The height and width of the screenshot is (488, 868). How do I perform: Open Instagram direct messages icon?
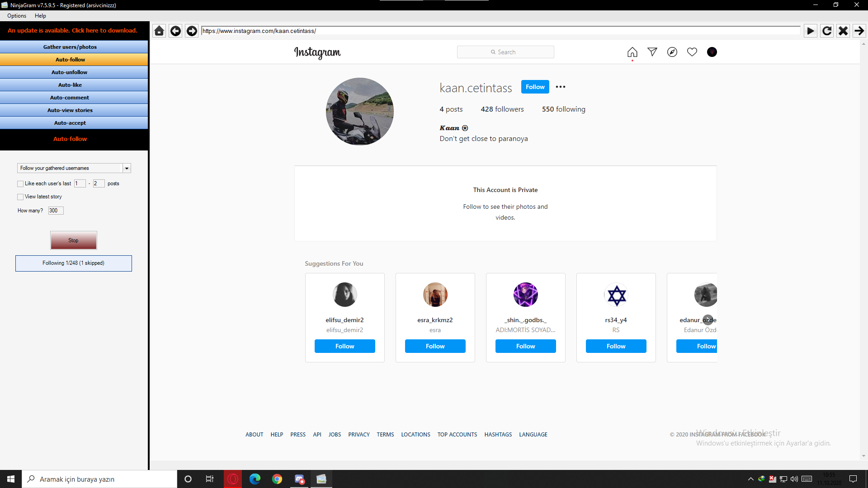coord(652,52)
